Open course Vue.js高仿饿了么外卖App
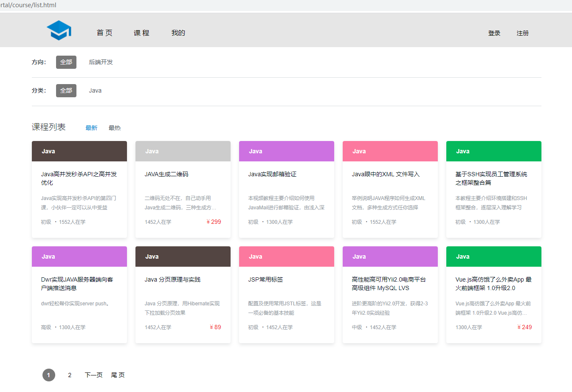The image size is (572, 392). 493,284
